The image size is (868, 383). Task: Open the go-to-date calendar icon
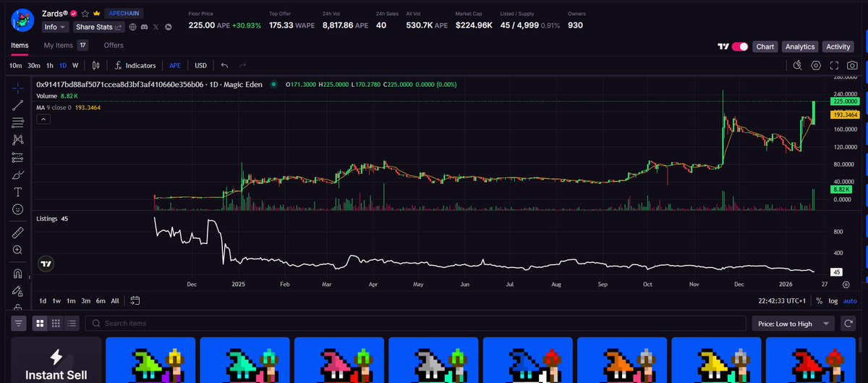(135, 300)
